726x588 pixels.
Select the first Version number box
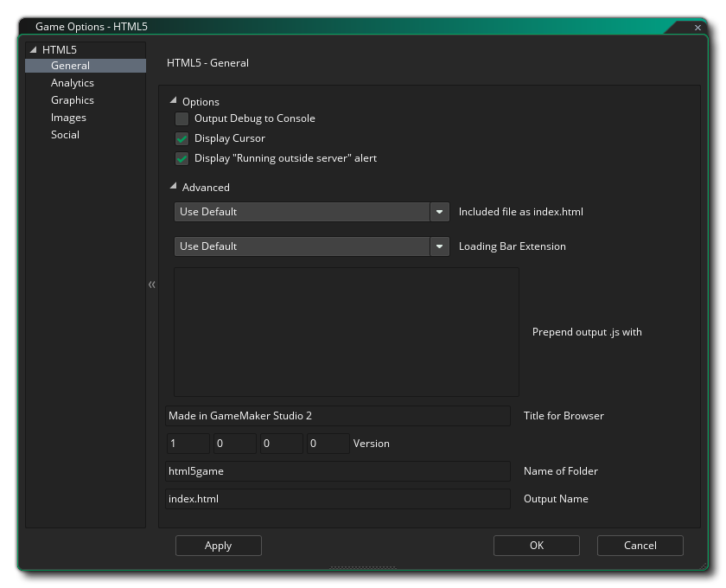(x=187, y=443)
